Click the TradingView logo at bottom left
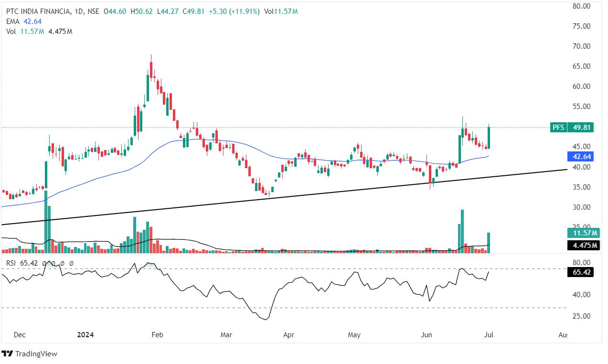This screenshot has height=364, width=608. coord(29,353)
